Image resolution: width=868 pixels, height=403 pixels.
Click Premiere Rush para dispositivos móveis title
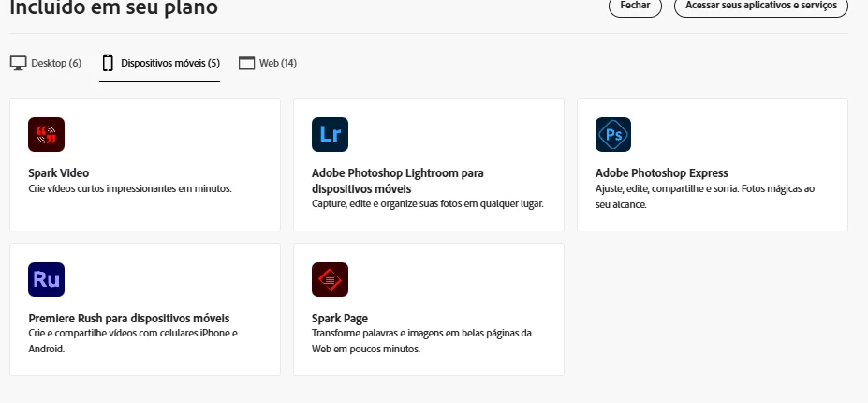pyautogui.click(x=129, y=319)
